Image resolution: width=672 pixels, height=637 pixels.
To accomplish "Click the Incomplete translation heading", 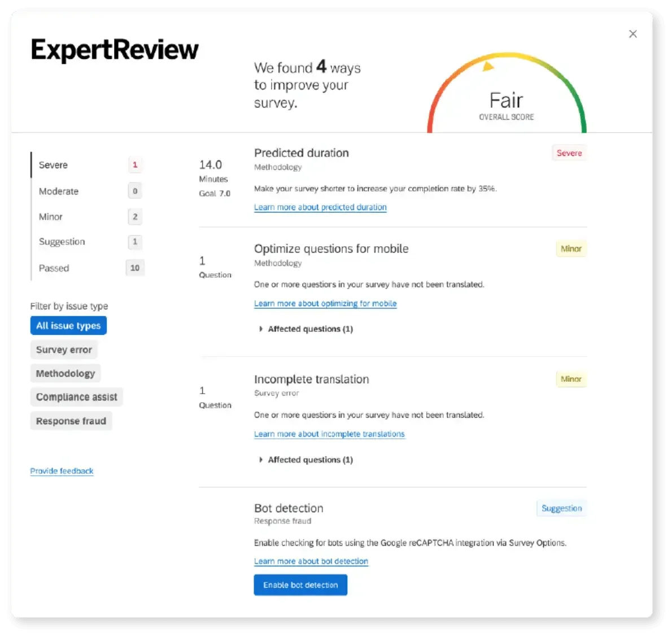I will (312, 379).
